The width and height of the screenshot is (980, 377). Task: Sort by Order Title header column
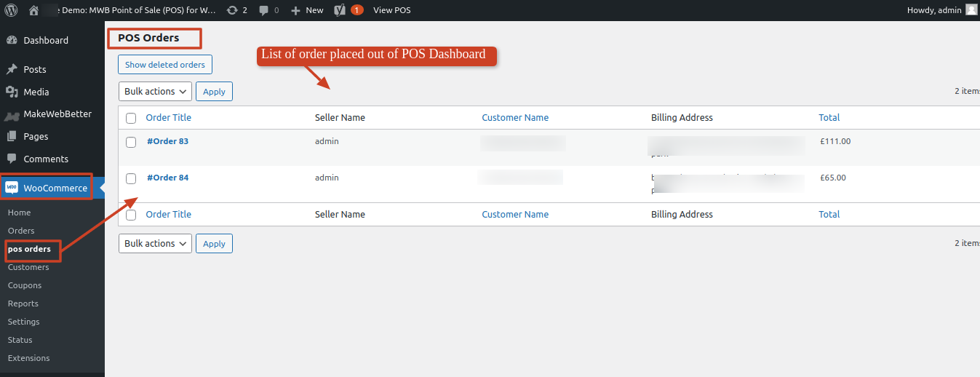pos(169,117)
